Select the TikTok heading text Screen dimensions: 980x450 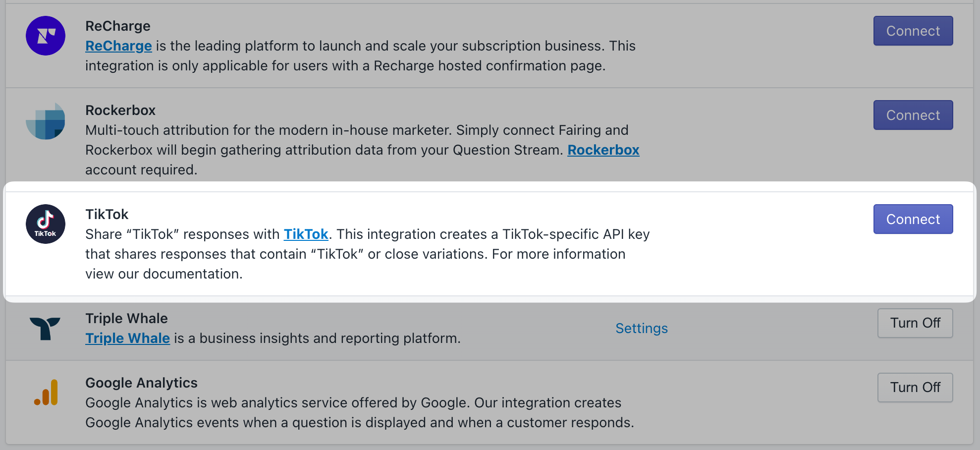[x=107, y=214]
